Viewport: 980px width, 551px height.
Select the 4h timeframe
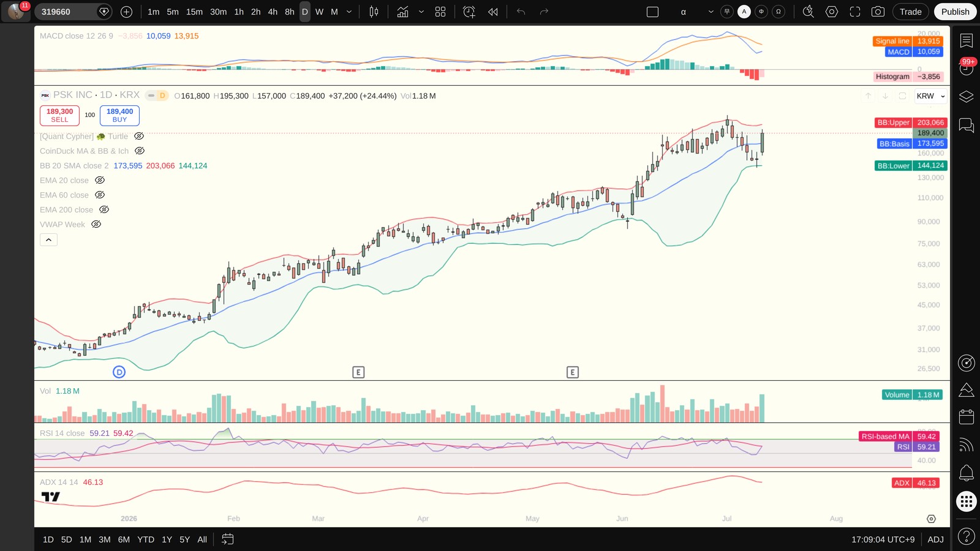273,12
